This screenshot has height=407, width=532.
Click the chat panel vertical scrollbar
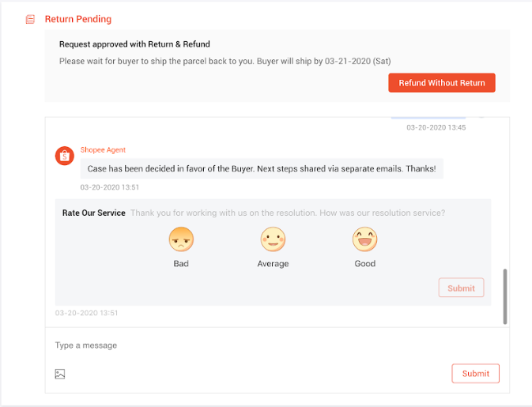[505, 296]
